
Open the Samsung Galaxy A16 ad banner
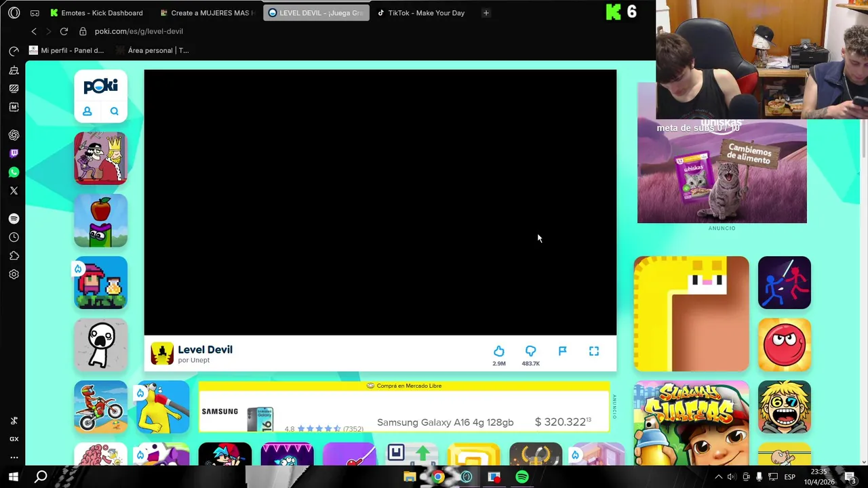coord(404,407)
